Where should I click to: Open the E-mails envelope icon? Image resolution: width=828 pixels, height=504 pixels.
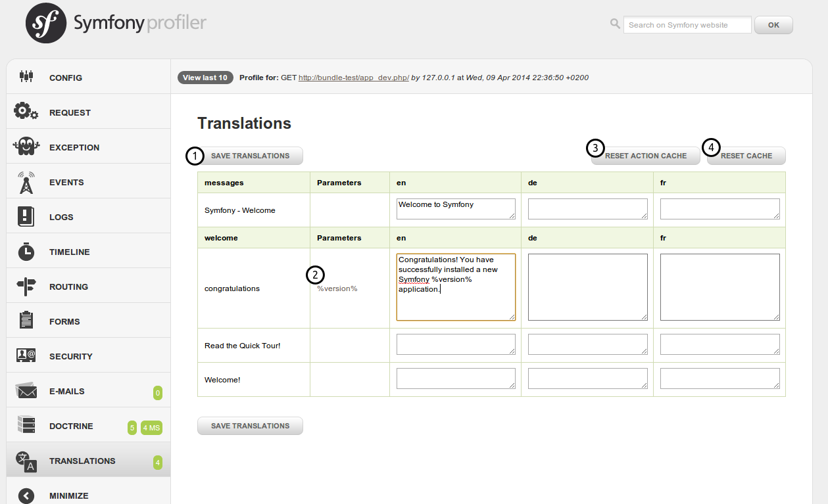[26, 391]
